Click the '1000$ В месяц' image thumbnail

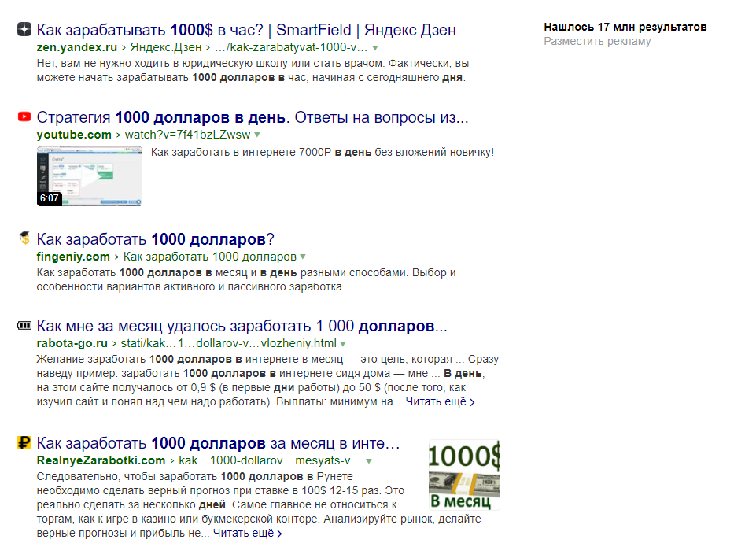(464, 475)
